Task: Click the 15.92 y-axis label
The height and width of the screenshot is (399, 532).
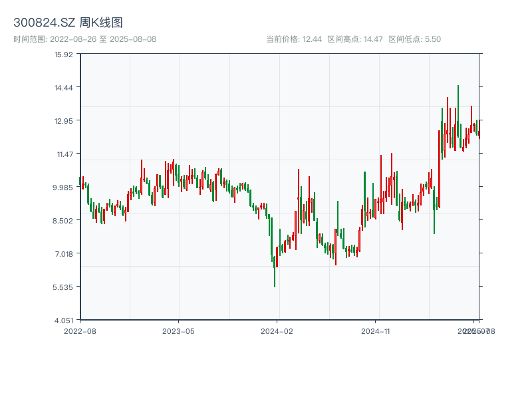Action: [x=64, y=55]
